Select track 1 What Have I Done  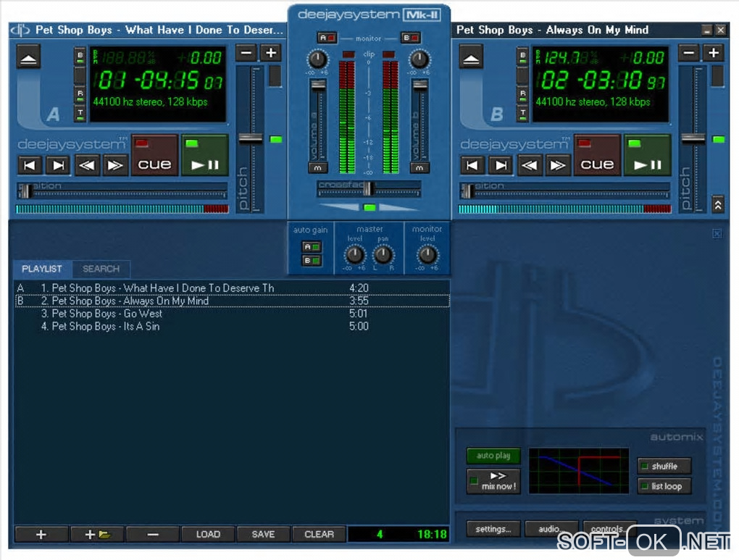[x=233, y=288]
